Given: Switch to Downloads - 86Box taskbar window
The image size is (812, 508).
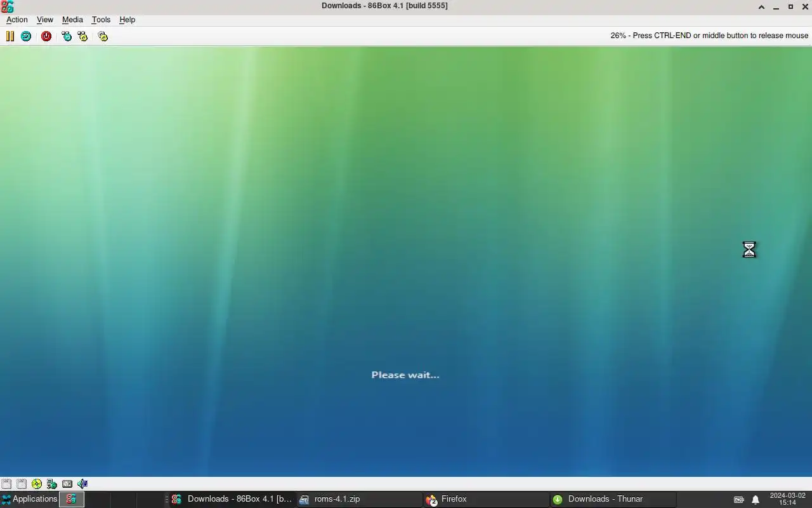Looking at the screenshot, I should tap(232, 499).
